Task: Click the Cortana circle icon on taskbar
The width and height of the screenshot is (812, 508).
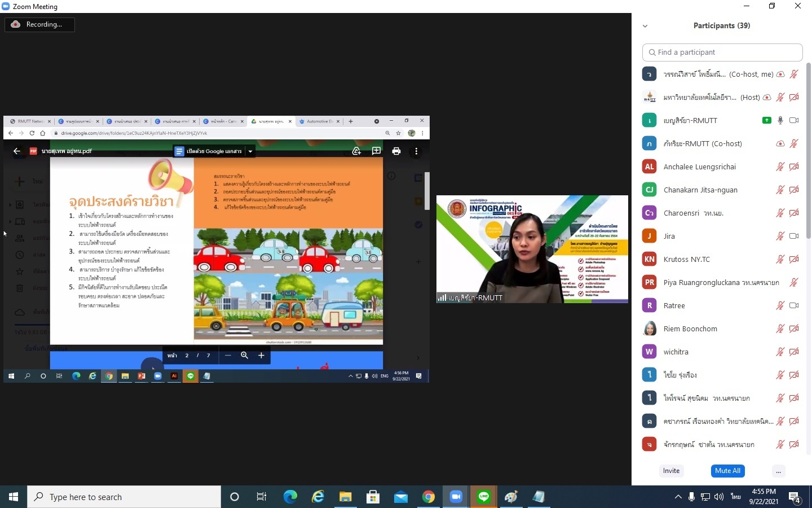Action: coord(235,497)
